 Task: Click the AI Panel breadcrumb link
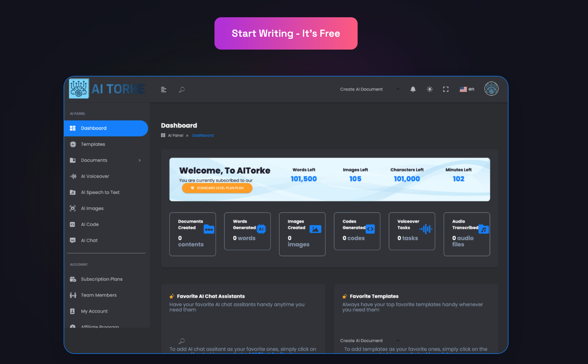[x=176, y=135]
